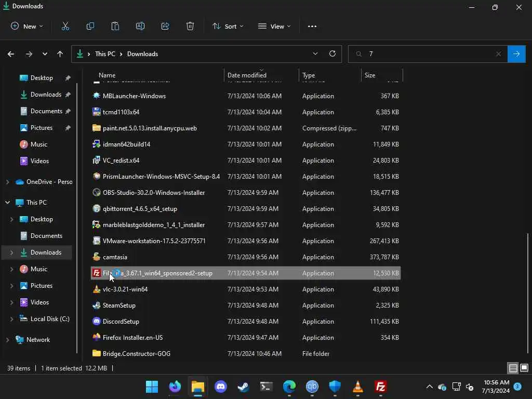
Task: Select Bridge.Constructor-GOG folder
Action: (x=246, y=353)
